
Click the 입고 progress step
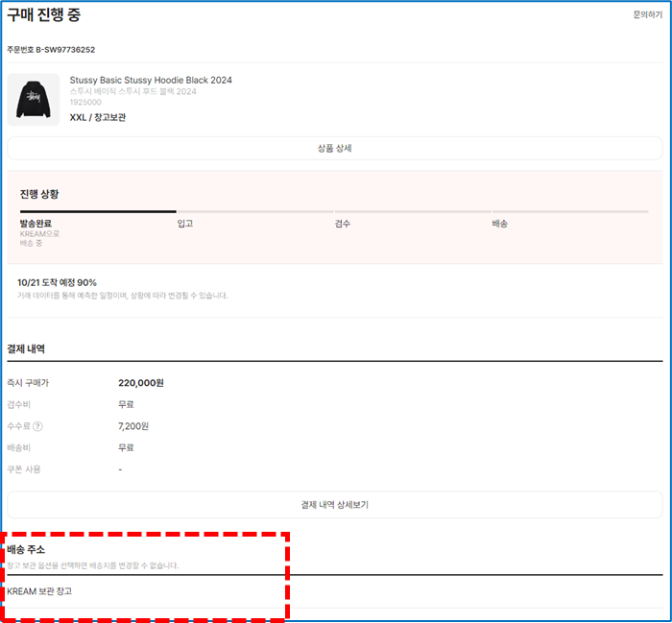185,224
